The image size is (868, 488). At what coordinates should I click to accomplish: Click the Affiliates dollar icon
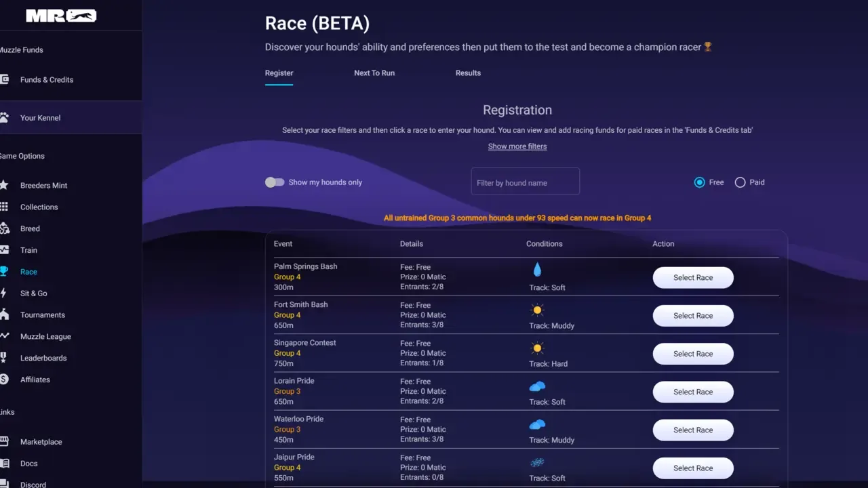(4, 380)
